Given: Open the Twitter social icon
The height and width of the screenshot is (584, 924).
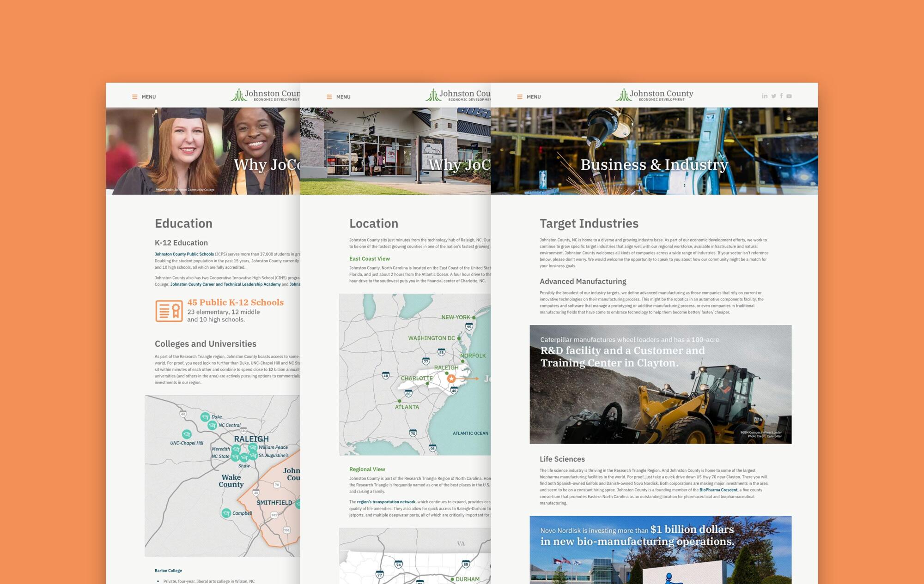Looking at the screenshot, I should 773,96.
